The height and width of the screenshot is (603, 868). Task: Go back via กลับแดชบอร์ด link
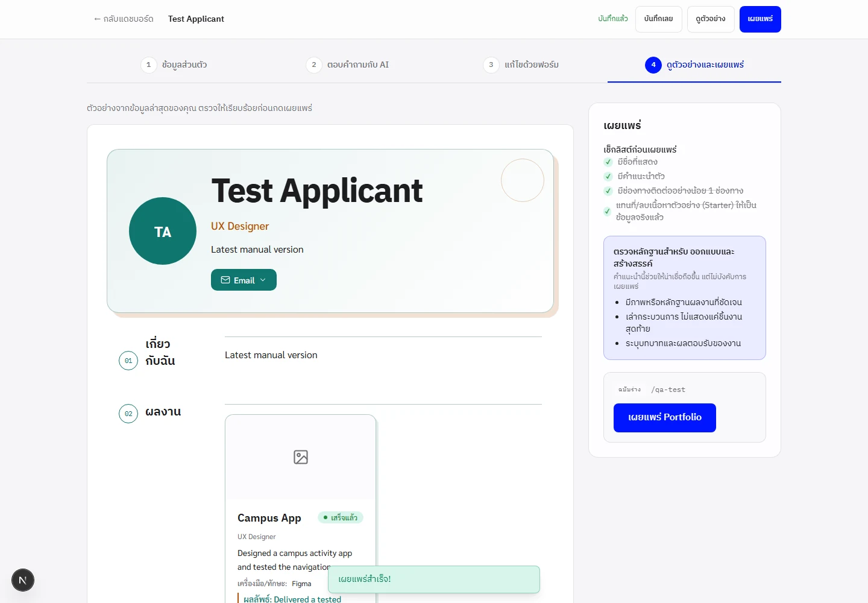pyautogui.click(x=124, y=19)
